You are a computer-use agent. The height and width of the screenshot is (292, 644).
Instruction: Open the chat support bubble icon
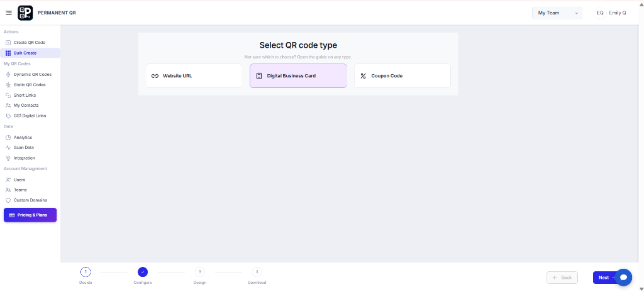623,278
